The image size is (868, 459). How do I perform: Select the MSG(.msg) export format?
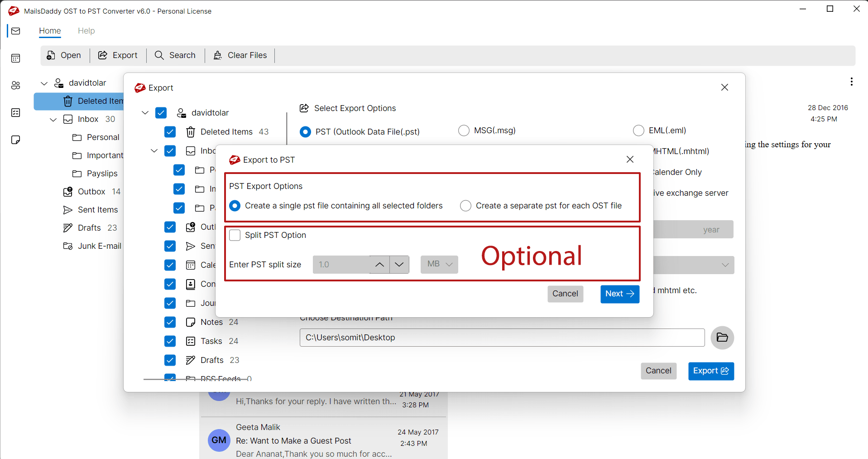464,130
